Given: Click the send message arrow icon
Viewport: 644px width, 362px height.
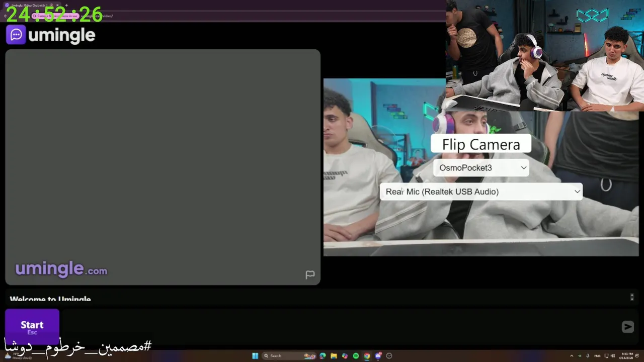Looking at the screenshot, I should (627, 327).
